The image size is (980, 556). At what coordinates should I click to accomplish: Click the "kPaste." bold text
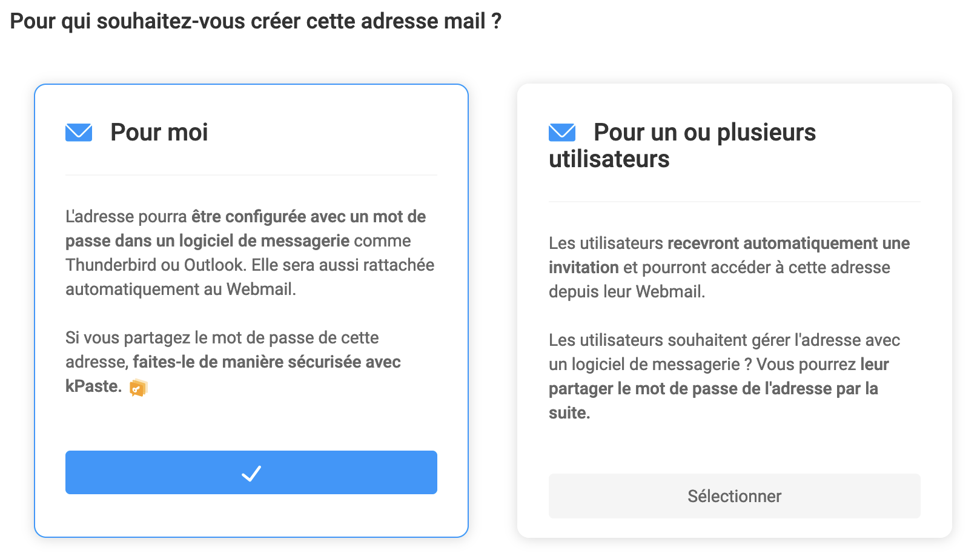[x=93, y=386]
